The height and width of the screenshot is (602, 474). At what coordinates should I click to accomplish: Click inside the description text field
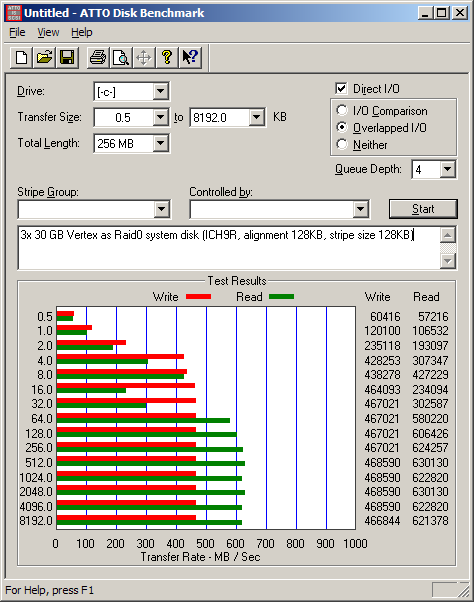pyautogui.click(x=229, y=248)
